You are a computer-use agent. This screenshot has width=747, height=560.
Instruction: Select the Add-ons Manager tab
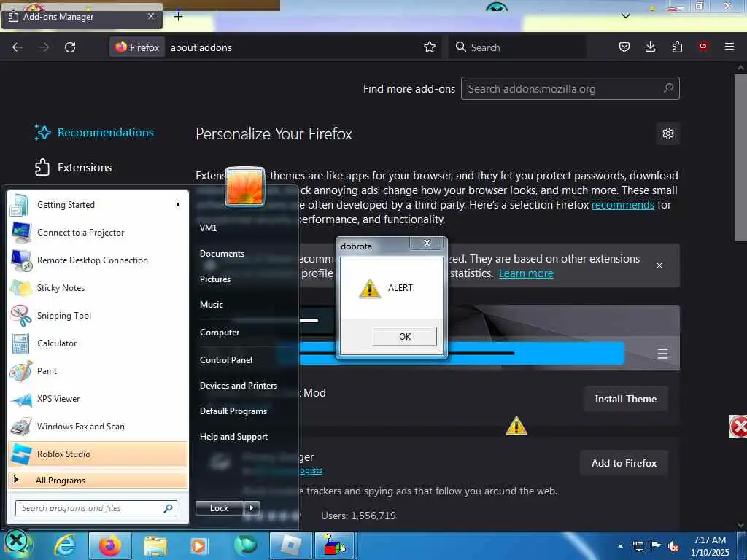[82, 17]
